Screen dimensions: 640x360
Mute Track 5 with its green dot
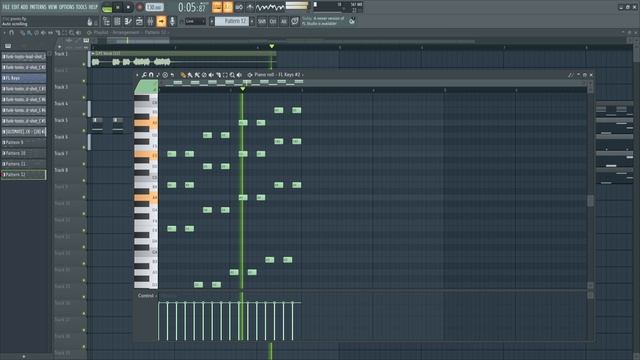click(x=84, y=131)
